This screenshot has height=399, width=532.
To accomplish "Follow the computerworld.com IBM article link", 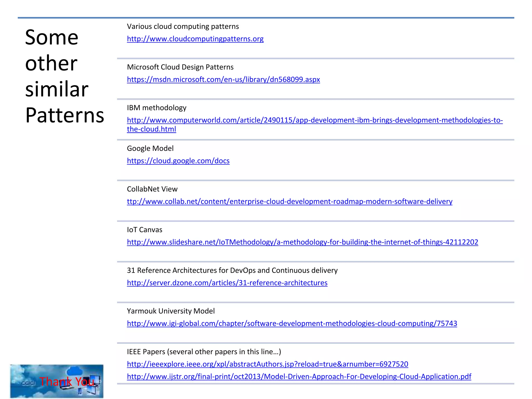I will pyautogui.click(x=315, y=124).
